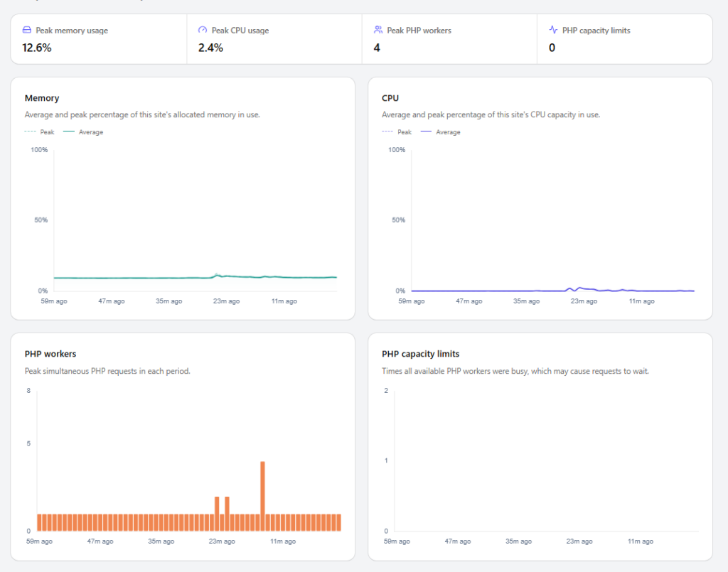Click the PHP capacity limits pulse icon

[553, 30]
